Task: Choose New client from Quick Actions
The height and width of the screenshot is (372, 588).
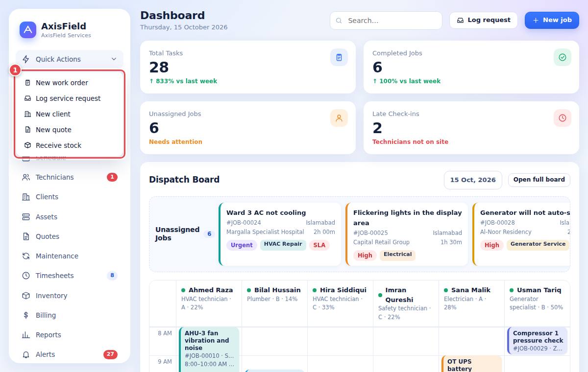Action: 70,114
